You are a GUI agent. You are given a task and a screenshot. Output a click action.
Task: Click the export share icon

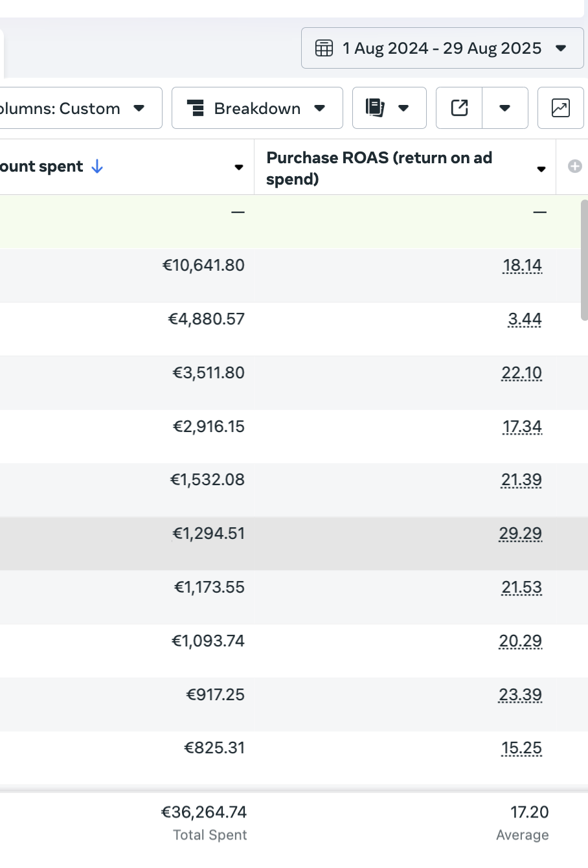click(459, 108)
